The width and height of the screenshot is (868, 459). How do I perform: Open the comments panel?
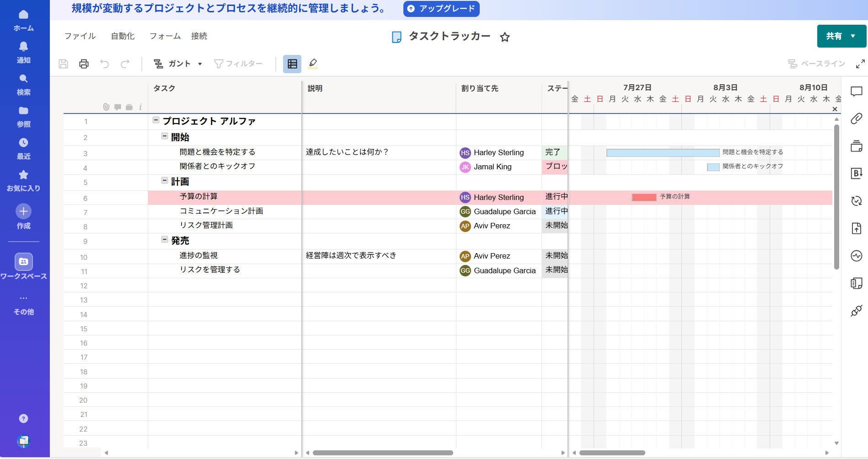pyautogui.click(x=857, y=91)
